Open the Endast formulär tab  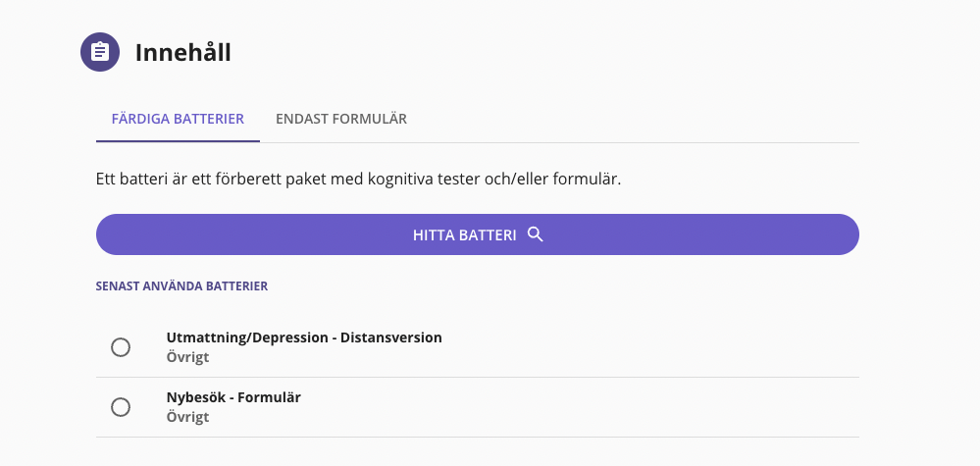point(341,119)
